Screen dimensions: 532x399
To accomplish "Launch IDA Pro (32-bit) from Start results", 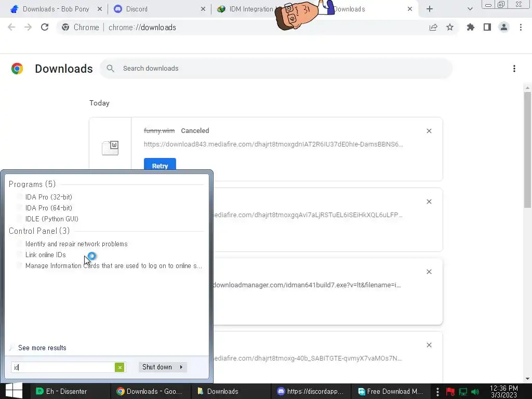I will click(x=48, y=197).
